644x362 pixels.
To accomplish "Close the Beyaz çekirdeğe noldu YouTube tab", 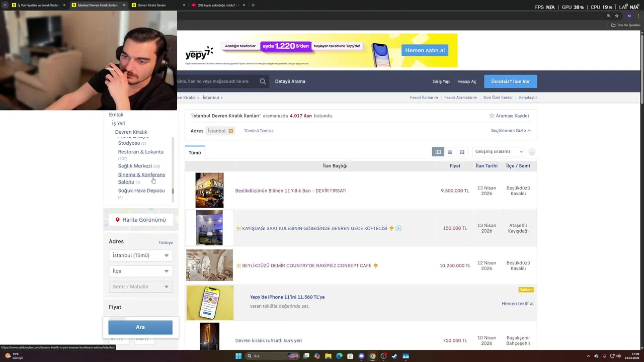I will pos(244,5).
